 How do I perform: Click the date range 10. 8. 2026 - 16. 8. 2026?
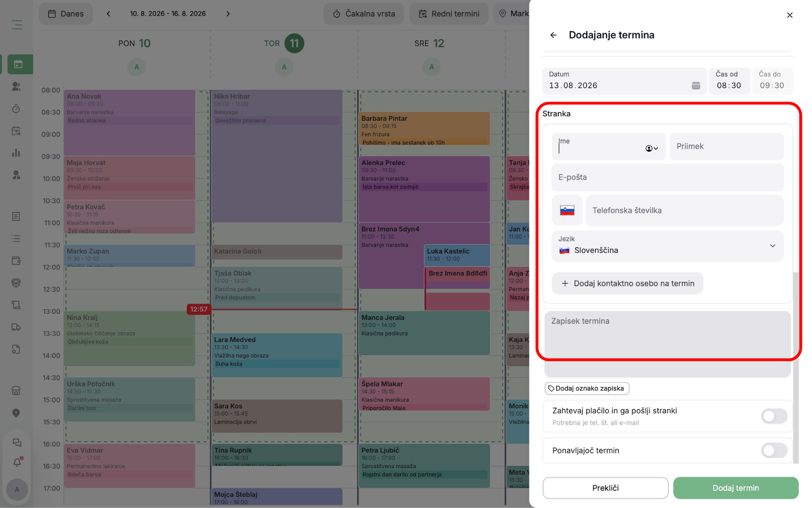point(168,14)
